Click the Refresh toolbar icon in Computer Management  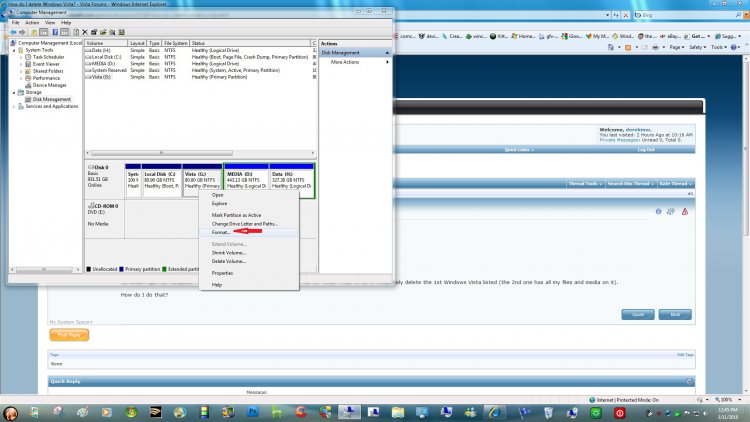pos(76,32)
